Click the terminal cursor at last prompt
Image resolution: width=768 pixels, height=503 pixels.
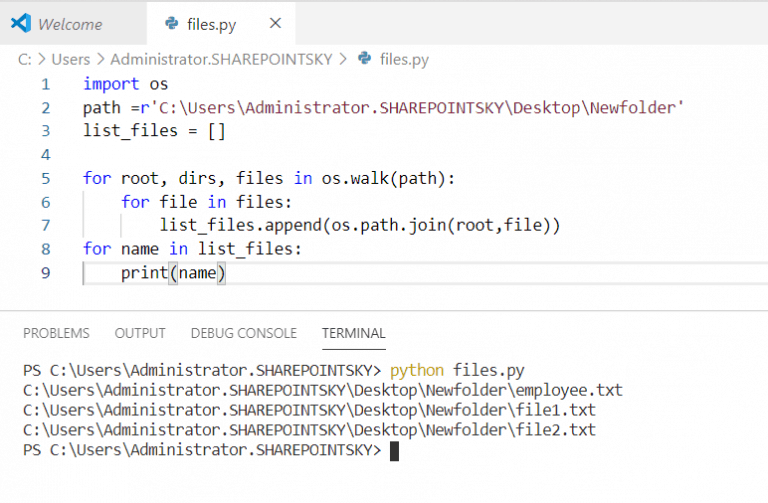(x=394, y=451)
